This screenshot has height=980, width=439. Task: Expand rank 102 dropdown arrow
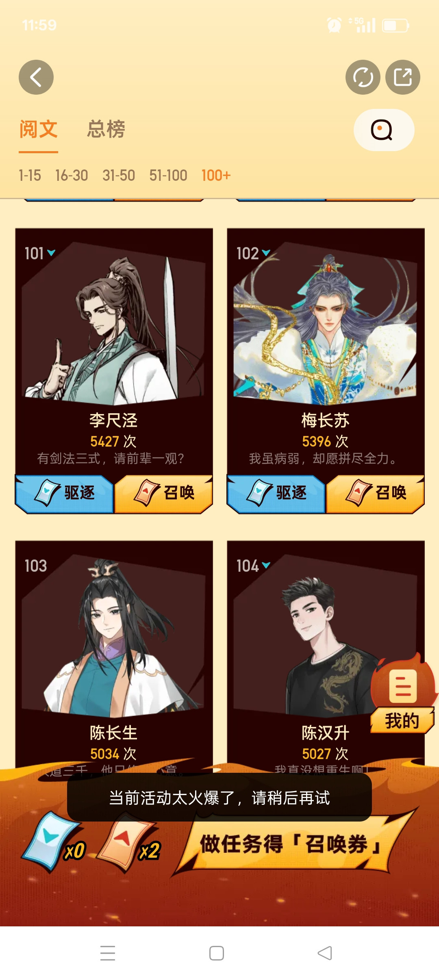click(266, 253)
